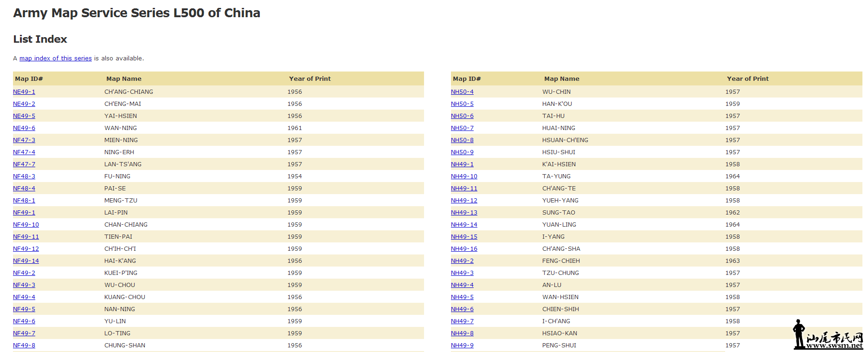
Task: Open the NF49-10 CHAN-CHIANG map
Action: click(x=26, y=225)
